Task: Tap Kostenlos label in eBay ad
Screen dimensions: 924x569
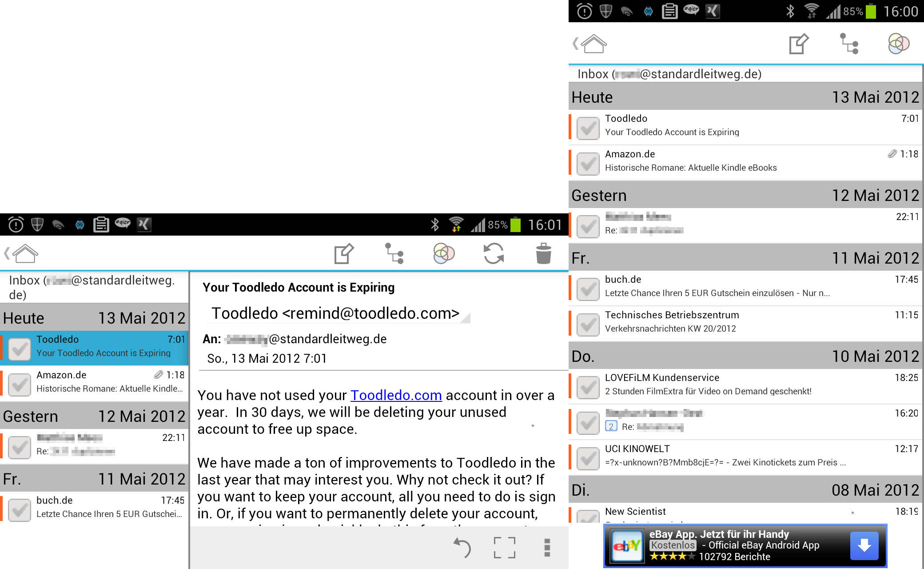Action: (673, 545)
